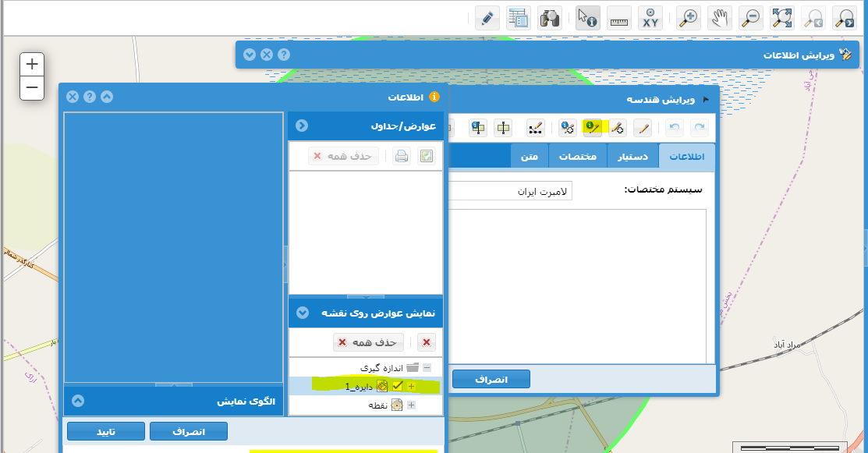Collapse the نمایش عوارض روی نقشه section
The height and width of the screenshot is (453, 868).
point(302,313)
